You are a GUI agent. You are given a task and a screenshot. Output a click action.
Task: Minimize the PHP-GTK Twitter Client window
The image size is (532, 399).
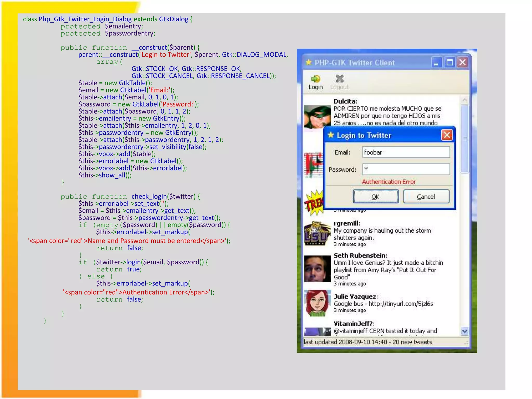(x=436, y=62)
